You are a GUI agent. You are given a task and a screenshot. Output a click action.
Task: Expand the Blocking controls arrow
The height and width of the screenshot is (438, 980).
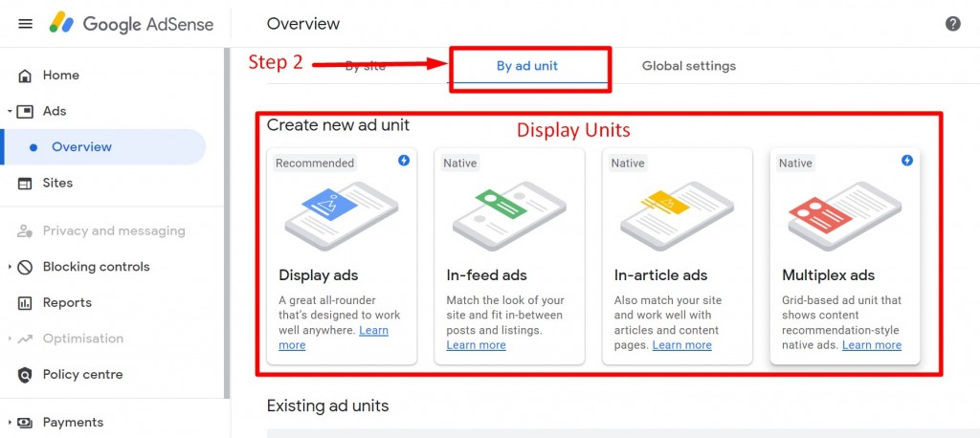(10, 267)
